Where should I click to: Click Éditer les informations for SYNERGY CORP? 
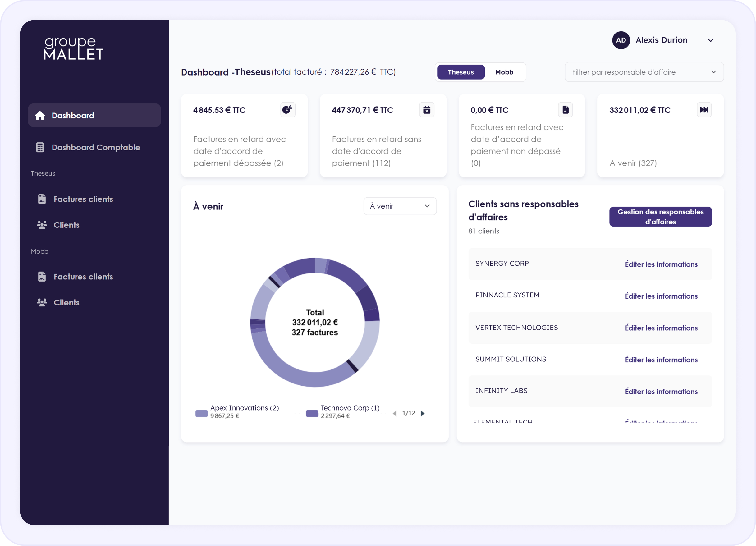click(x=661, y=264)
